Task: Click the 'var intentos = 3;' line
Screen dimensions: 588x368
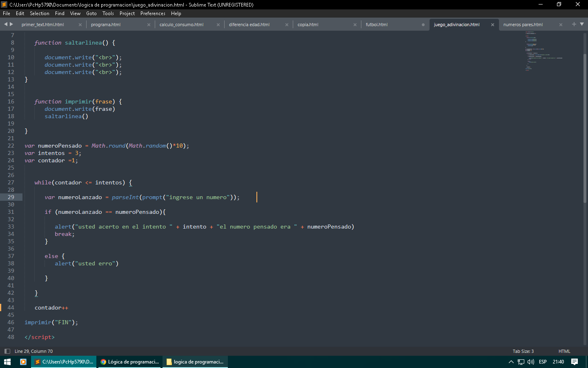Action: click(x=53, y=153)
